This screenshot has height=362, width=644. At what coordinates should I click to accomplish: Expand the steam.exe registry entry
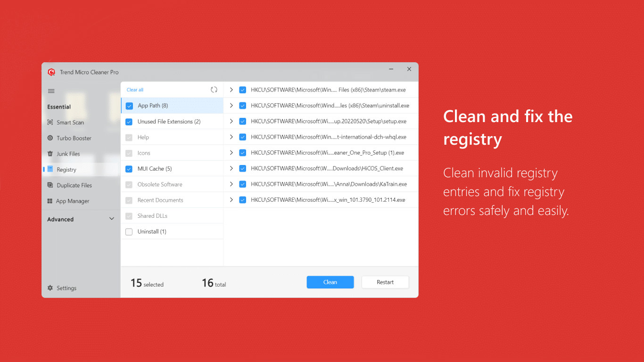[231, 90]
